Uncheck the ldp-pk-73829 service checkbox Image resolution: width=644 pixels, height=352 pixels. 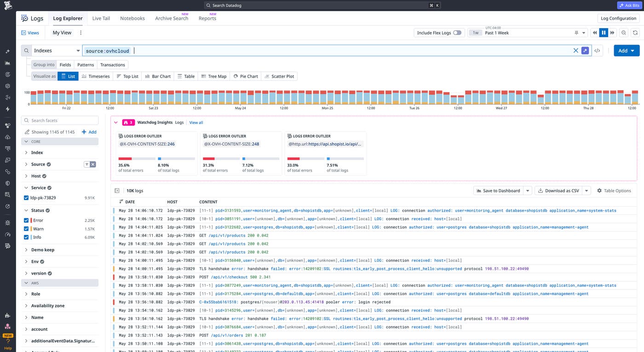(26, 198)
